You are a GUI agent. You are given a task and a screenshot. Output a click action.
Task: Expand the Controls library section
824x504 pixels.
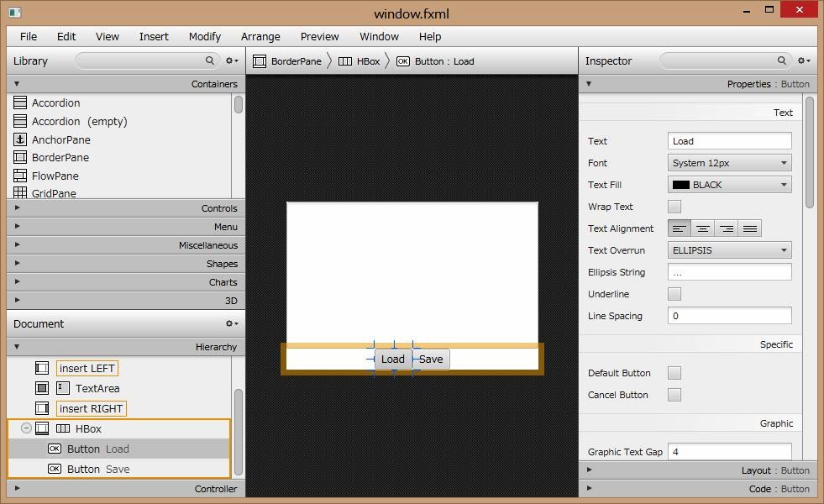point(126,208)
